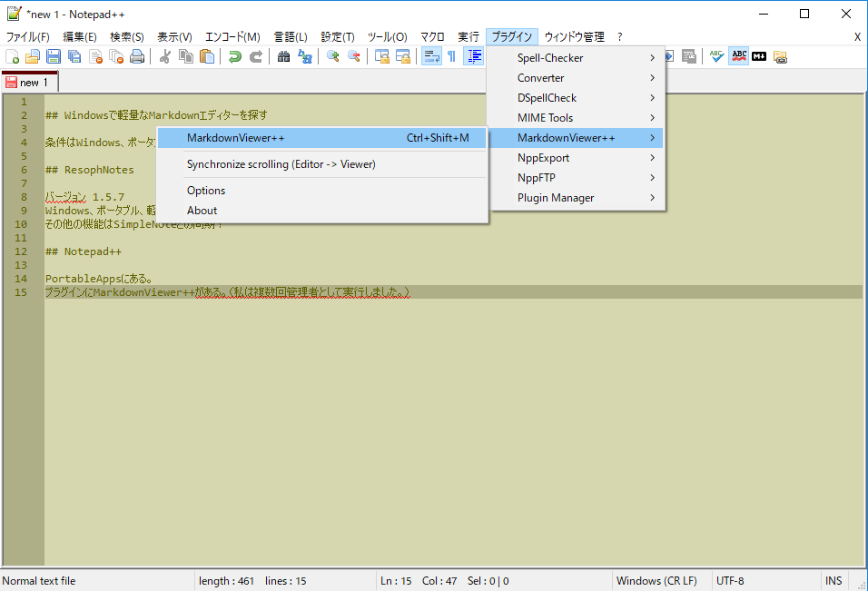
Task: Click the Print toolbar icon
Action: (137, 56)
